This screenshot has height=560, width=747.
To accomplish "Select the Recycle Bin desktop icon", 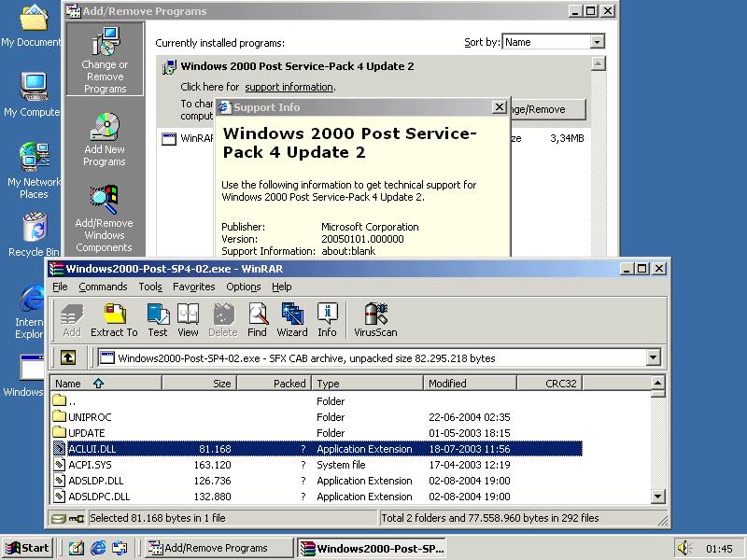I will [x=34, y=235].
